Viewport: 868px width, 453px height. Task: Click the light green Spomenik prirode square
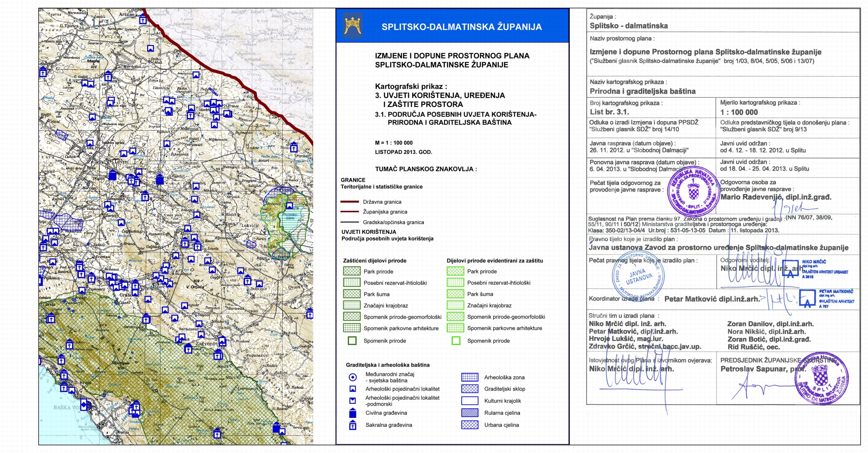pyautogui.click(x=456, y=341)
